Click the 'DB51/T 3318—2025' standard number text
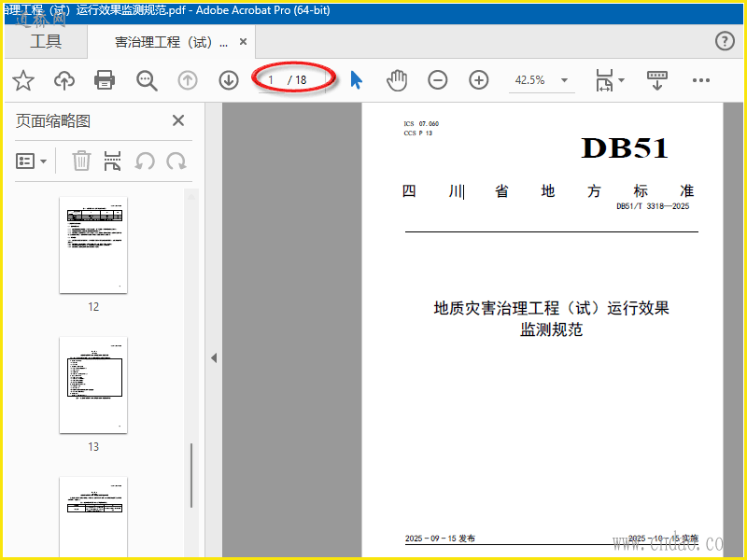 click(653, 206)
